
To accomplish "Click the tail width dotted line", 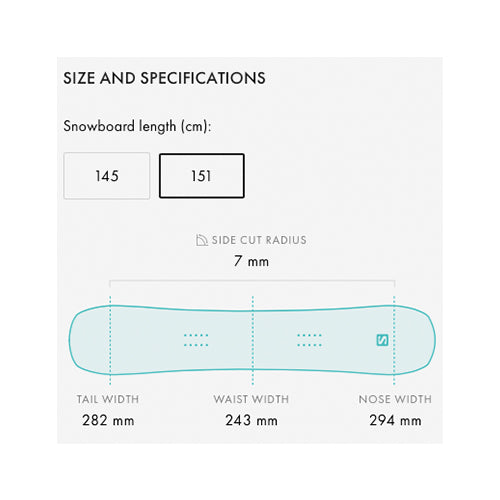I will [x=110, y=340].
